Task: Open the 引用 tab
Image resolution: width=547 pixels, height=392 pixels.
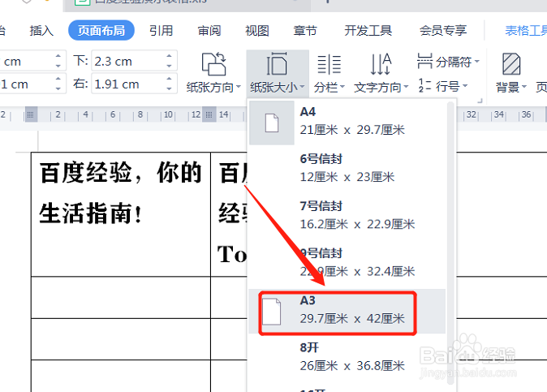Action: [161, 31]
